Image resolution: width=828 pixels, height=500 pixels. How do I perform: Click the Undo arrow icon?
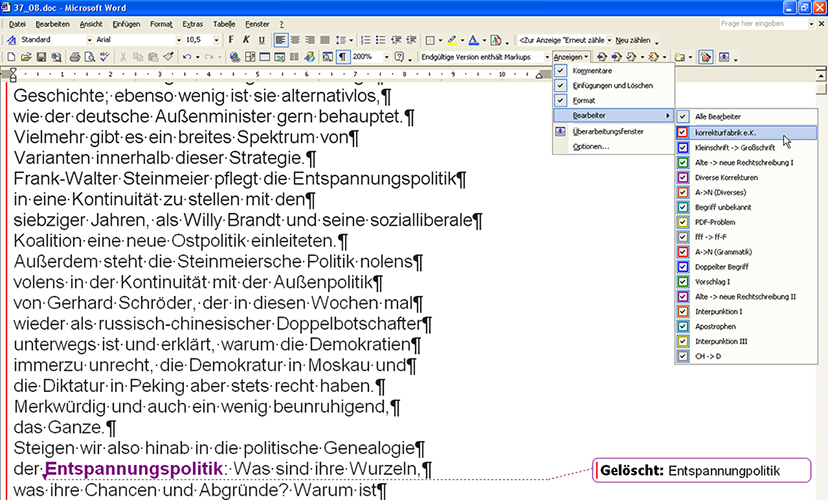click(187, 56)
